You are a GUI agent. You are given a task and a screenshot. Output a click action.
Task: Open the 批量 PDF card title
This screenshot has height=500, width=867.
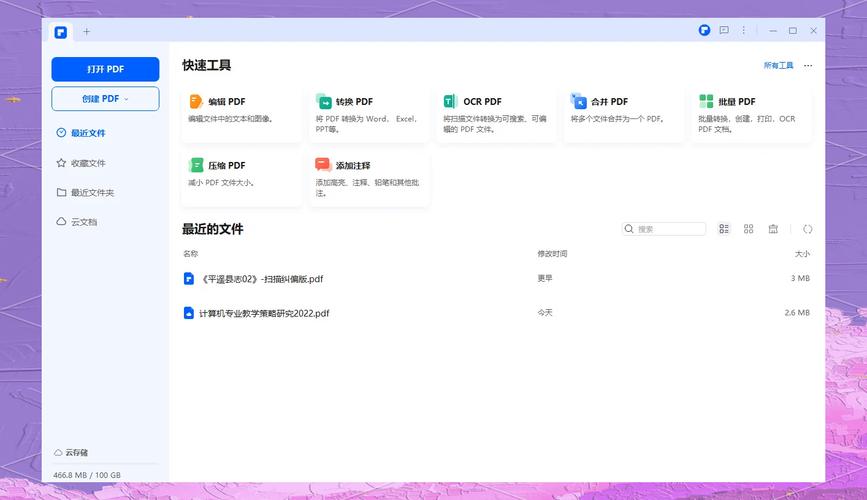(x=737, y=102)
